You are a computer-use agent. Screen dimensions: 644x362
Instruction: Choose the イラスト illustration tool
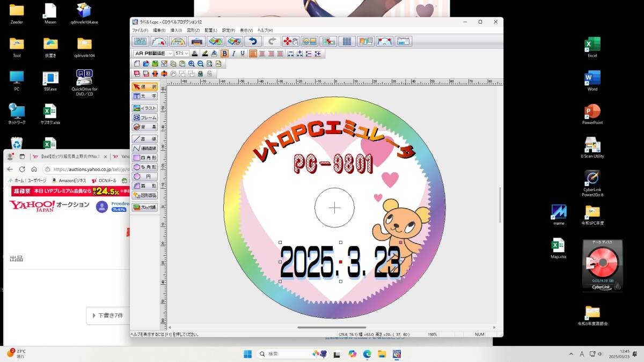click(x=145, y=108)
